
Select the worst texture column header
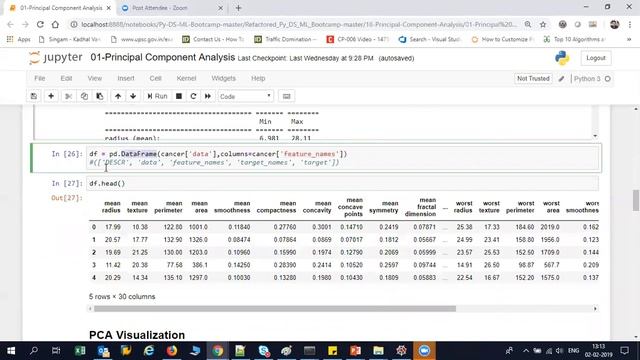(x=489, y=207)
